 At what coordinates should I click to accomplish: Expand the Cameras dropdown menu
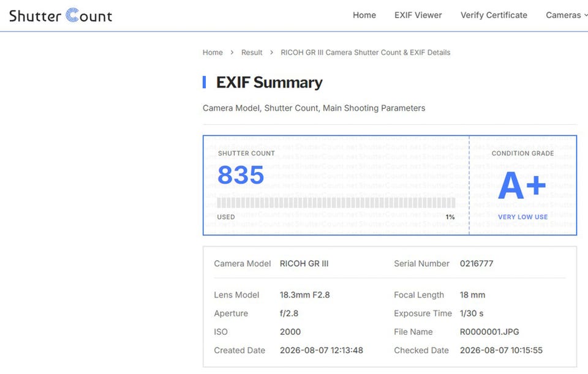pos(566,15)
